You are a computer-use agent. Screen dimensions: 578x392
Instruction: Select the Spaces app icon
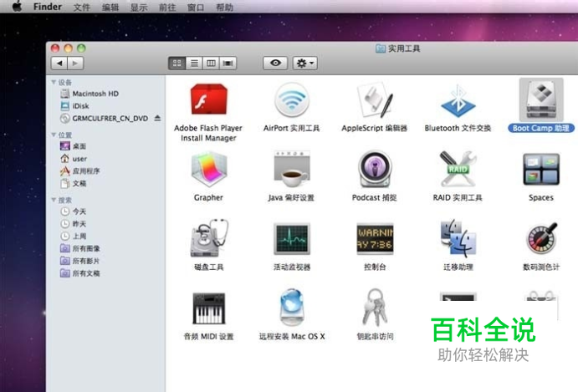[x=540, y=170]
